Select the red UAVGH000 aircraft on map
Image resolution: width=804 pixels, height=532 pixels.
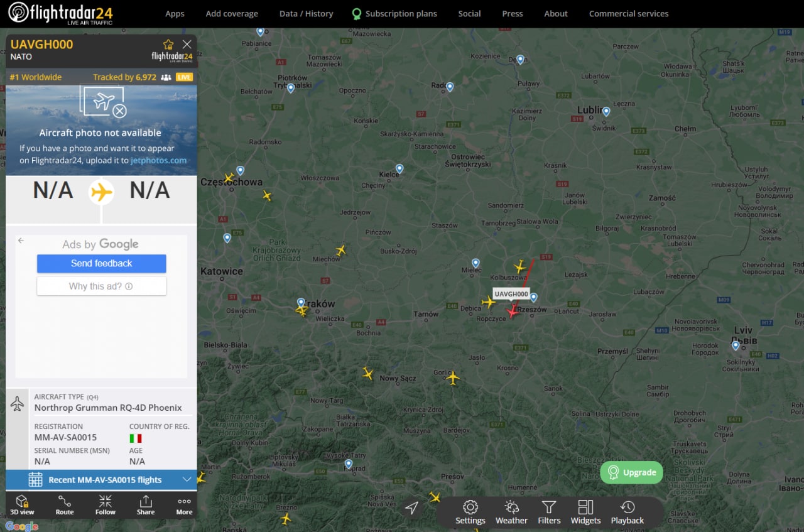tap(513, 311)
